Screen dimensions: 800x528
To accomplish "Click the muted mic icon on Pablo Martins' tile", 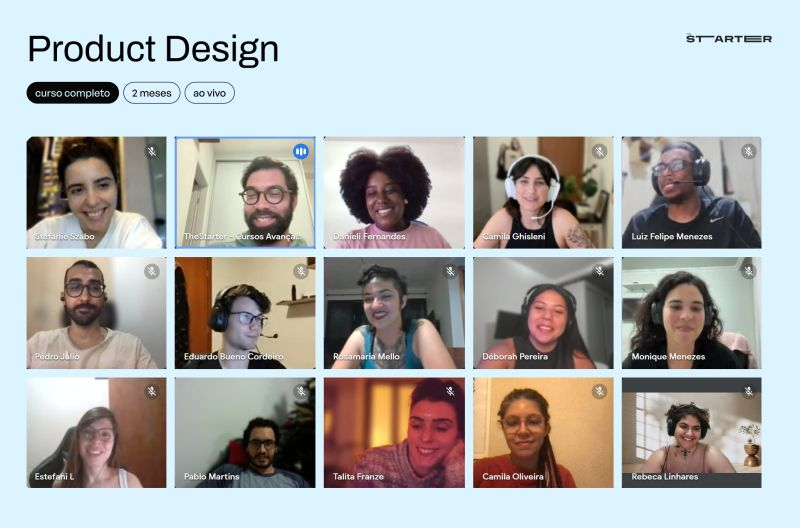I will coord(301,391).
